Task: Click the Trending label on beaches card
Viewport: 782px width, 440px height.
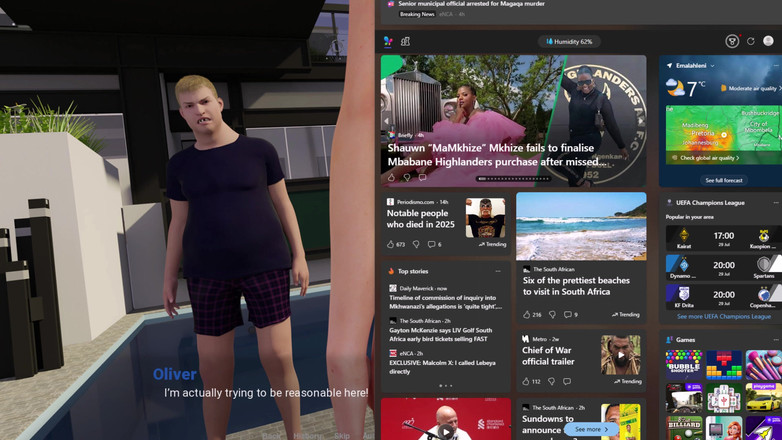Action: [x=625, y=315]
